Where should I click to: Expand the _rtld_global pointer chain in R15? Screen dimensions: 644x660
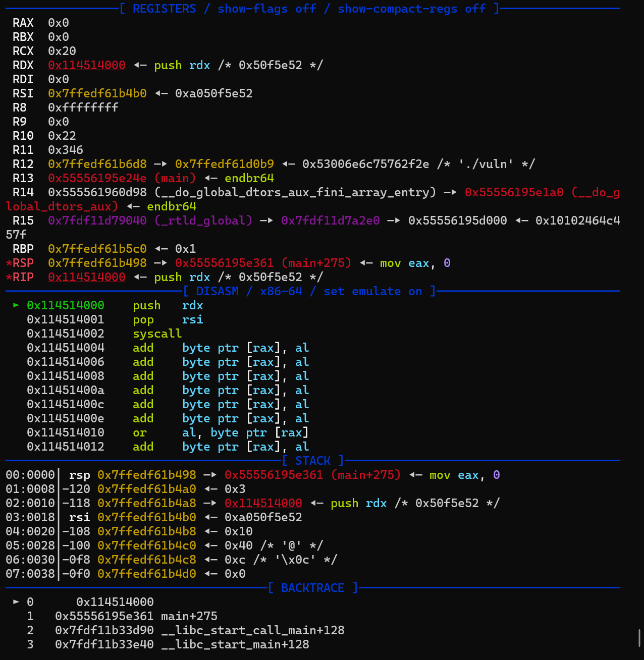click(202, 221)
